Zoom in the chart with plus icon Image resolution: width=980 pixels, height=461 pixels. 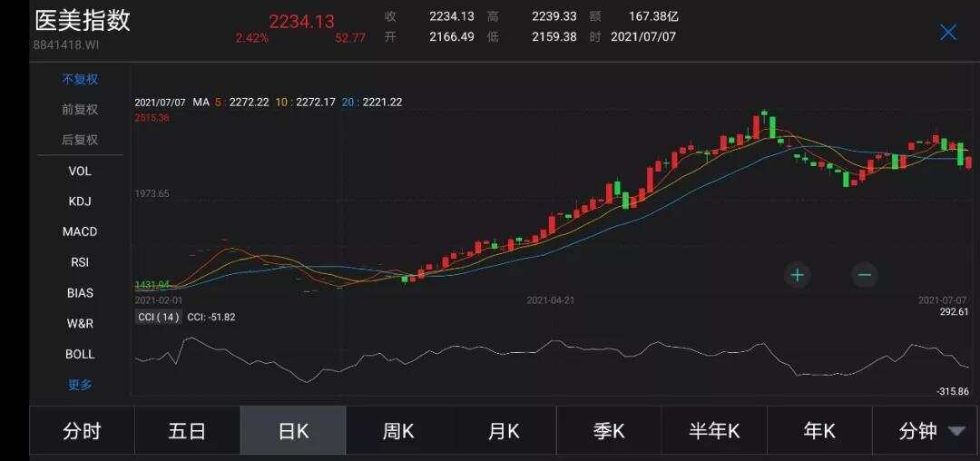coord(797,275)
